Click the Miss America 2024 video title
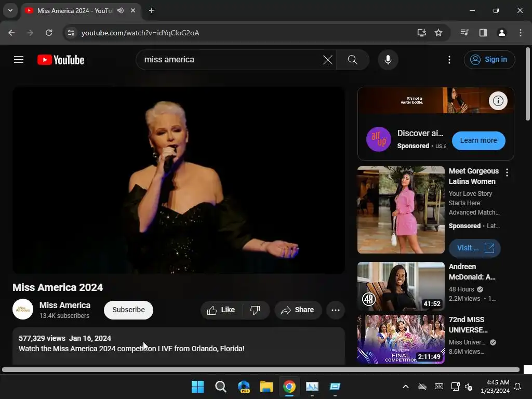 pos(58,287)
